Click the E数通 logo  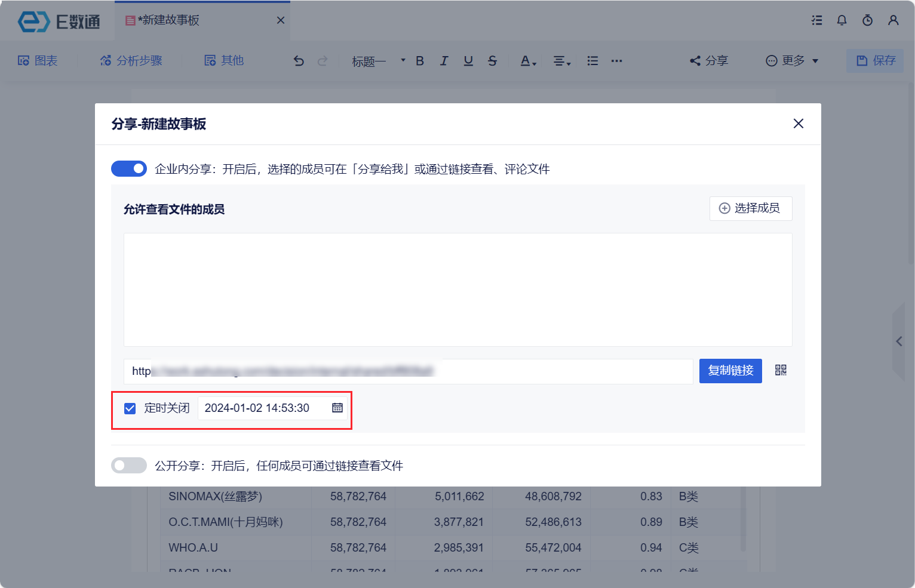coord(59,21)
